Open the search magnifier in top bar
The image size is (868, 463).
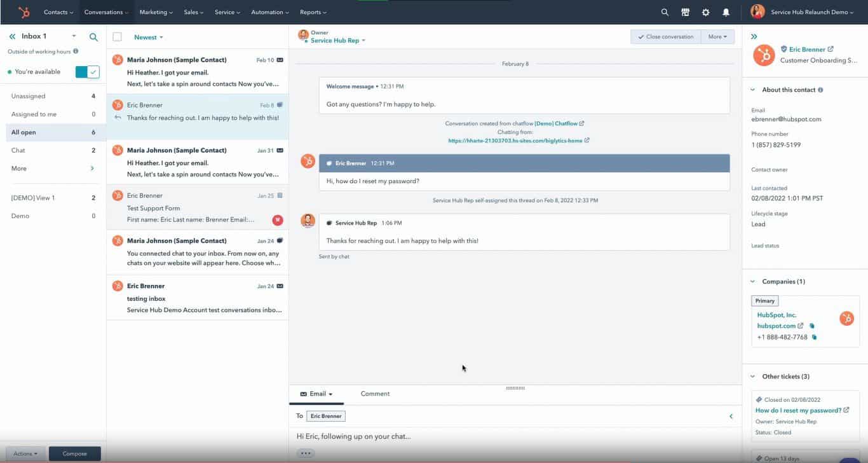pos(665,12)
